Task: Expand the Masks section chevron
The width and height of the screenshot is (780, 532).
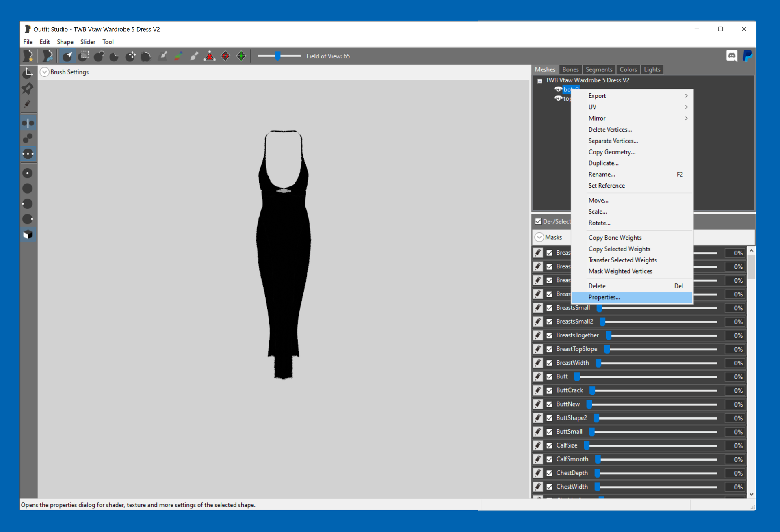Action: click(539, 237)
